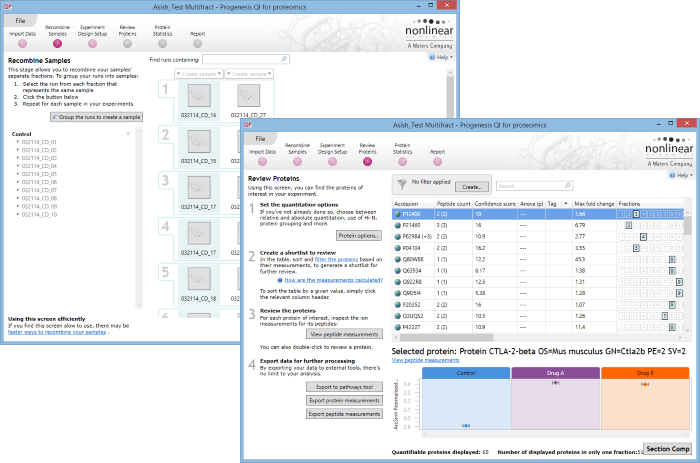Click Export peptide measurements button

click(344, 414)
